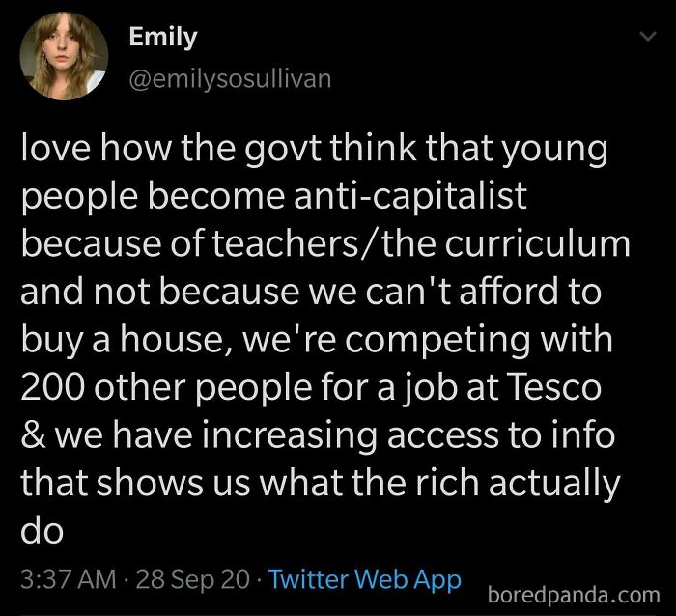This screenshot has width=676, height=616.
Task: Click the Twitter Web App source link
Action: 364,580
